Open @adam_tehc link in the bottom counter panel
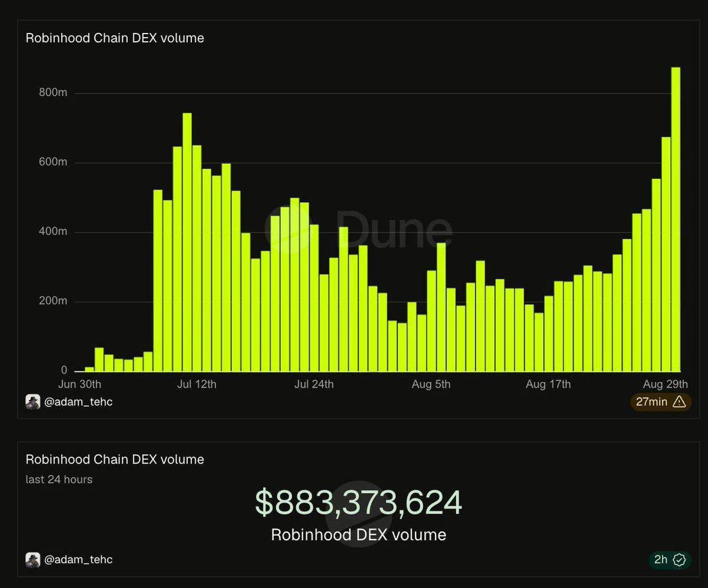The height and width of the screenshot is (588, 708). pos(78,560)
